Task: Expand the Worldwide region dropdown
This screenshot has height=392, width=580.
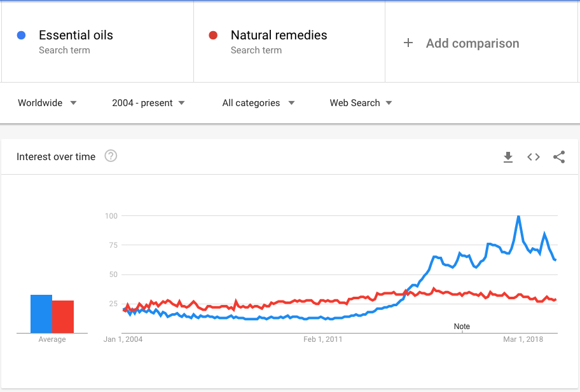Action: point(48,103)
